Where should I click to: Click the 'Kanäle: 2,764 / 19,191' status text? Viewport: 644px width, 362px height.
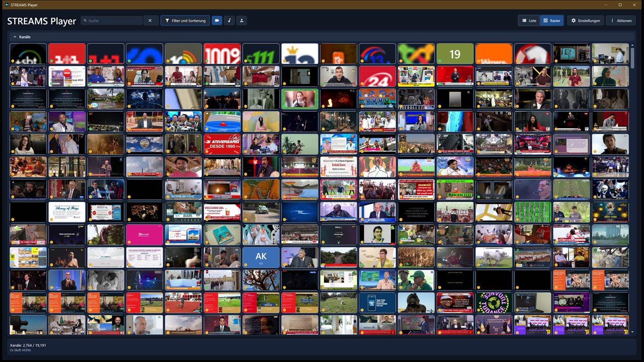pyautogui.click(x=28, y=346)
